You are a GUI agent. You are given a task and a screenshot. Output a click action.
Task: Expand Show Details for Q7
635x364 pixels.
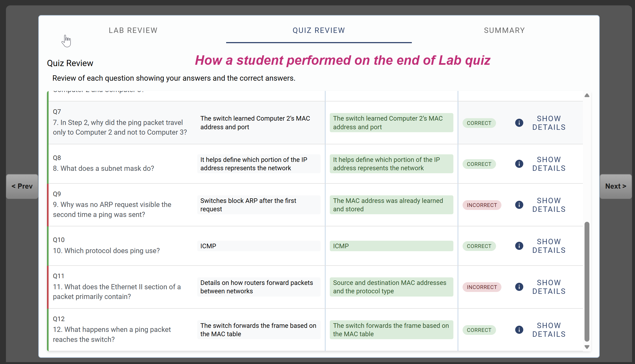[x=549, y=123]
